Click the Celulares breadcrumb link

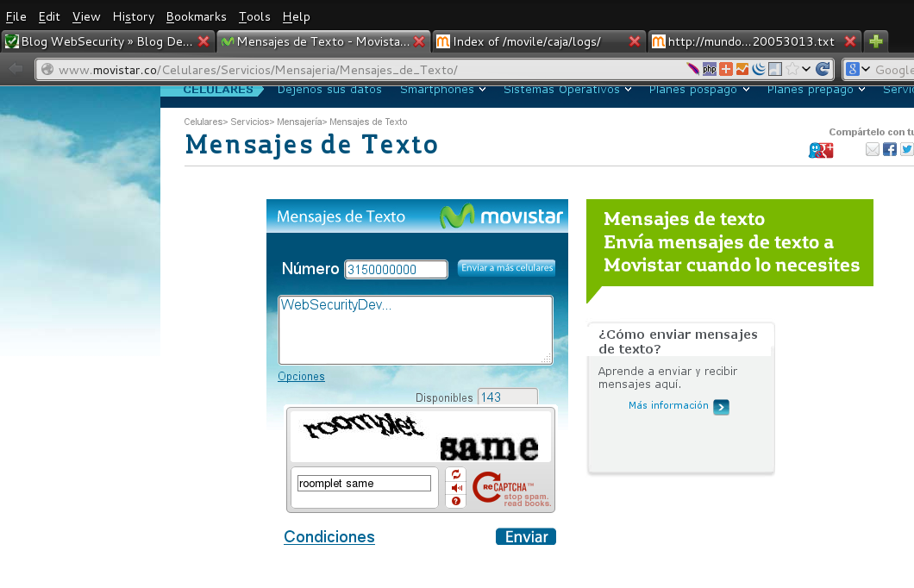[203, 122]
